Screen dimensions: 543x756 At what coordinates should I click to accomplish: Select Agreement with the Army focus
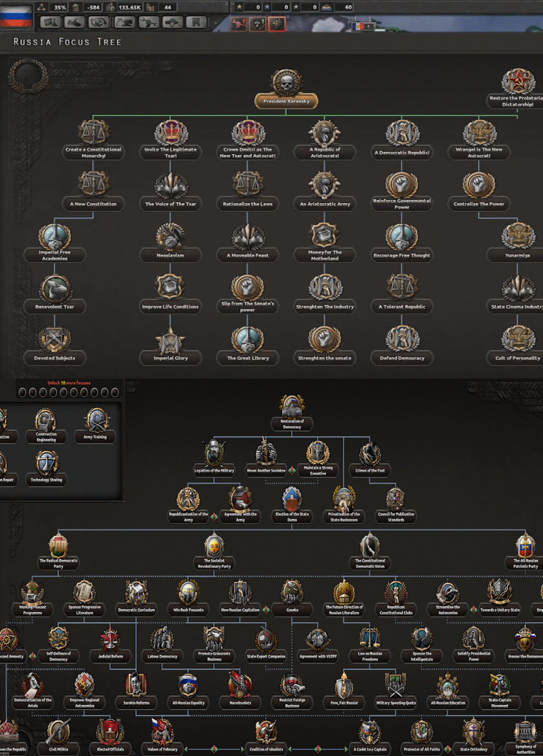241,504
